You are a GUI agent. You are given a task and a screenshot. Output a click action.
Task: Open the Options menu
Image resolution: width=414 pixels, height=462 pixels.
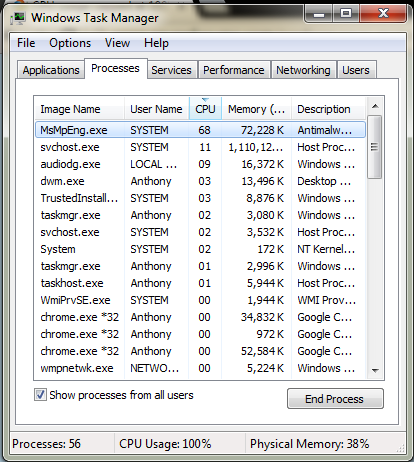(x=70, y=43)
